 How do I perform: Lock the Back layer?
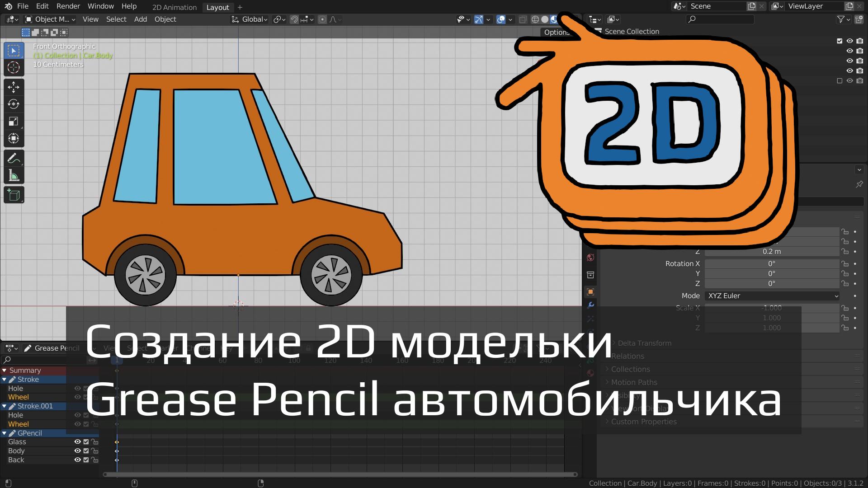(x=94, y=460)
